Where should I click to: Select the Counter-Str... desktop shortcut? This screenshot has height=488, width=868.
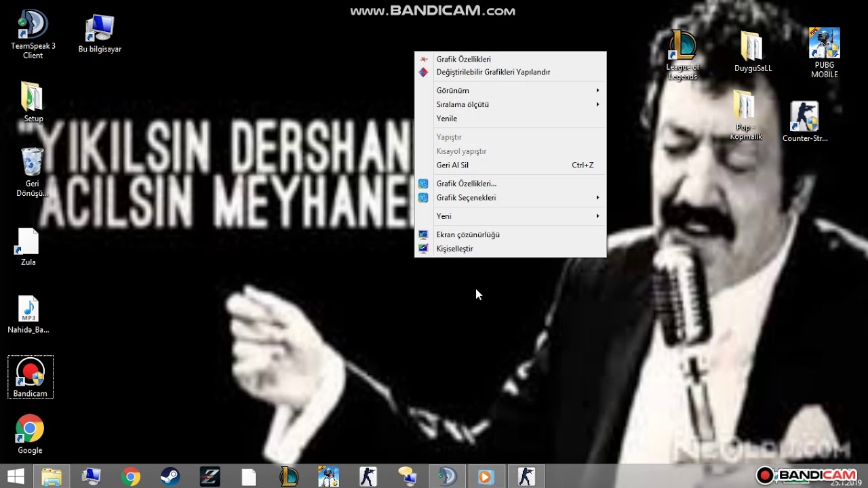point(805,122)
